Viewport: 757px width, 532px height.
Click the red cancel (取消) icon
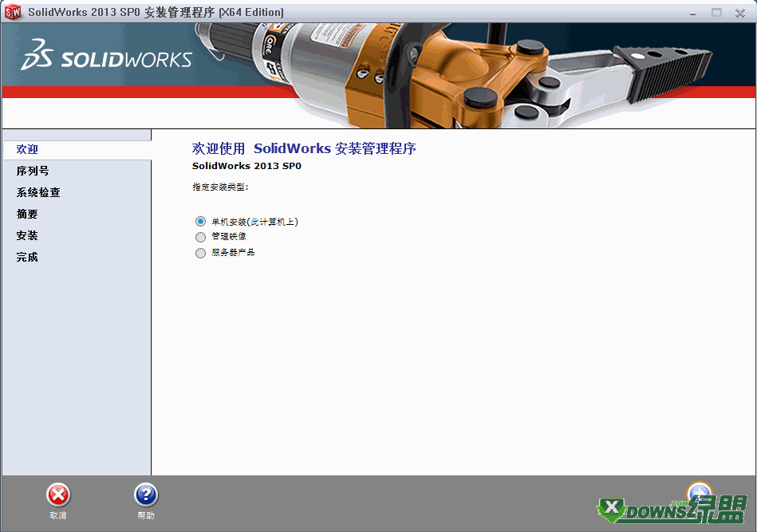tap(58, 495)
